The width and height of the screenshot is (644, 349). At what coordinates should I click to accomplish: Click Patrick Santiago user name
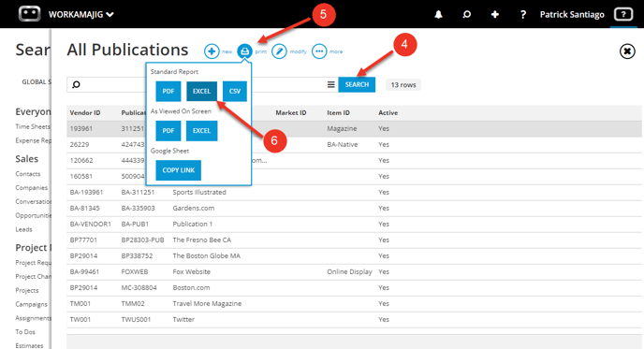pyautogui.click(x=572, y=15)
